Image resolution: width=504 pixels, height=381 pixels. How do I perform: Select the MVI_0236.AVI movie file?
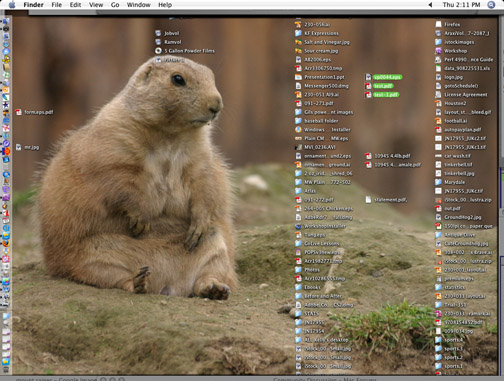[298, 147]
